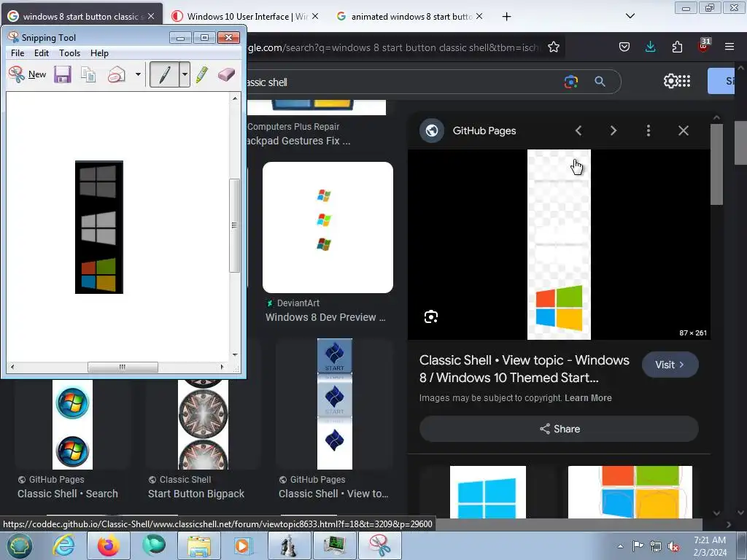Open a new browser tab
The width and height of the screenshot is (747, 560).
tap(506, 17)
